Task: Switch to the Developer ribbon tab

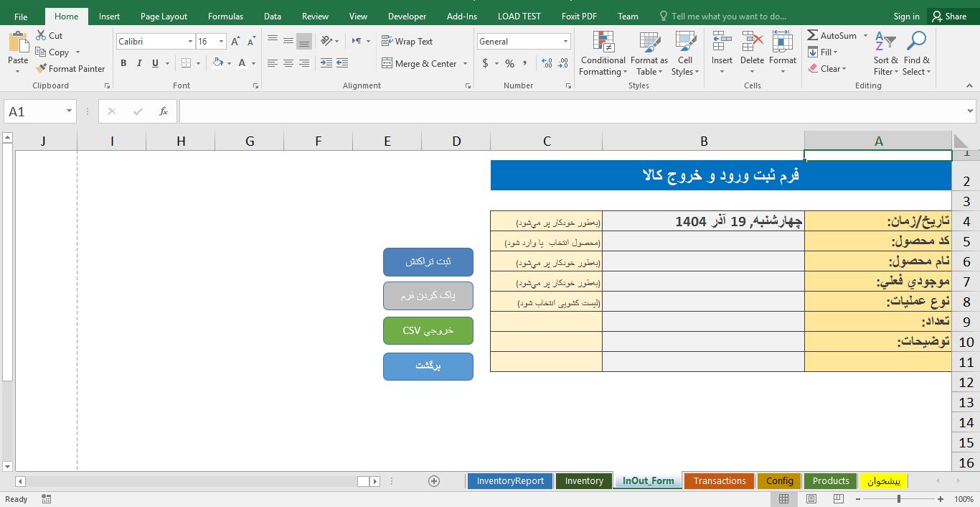Action: (406, 15)
